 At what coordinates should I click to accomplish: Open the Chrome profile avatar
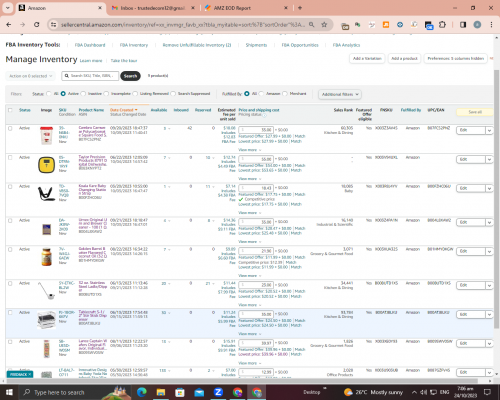click(477, 25)
